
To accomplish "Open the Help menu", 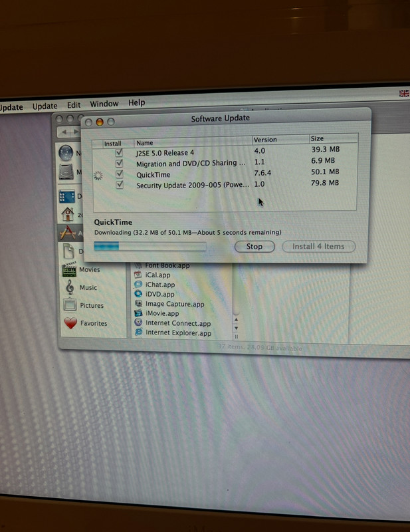I will (x=136, y=102).
